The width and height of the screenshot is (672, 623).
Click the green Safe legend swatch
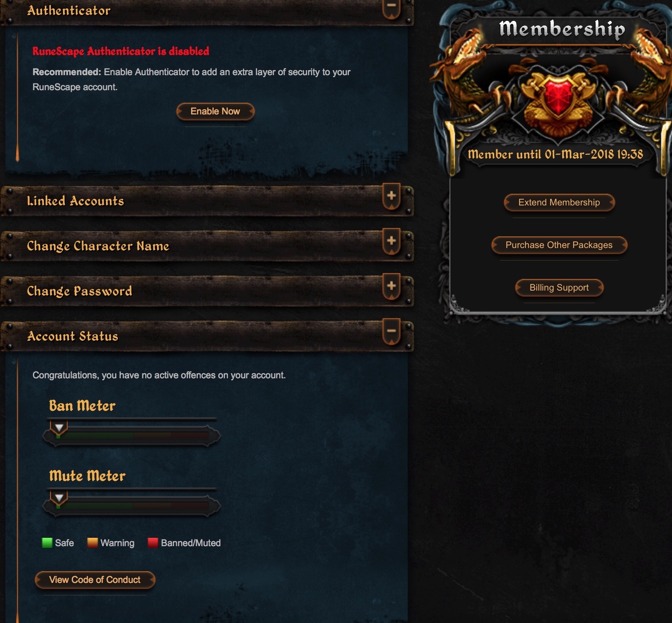47,543
